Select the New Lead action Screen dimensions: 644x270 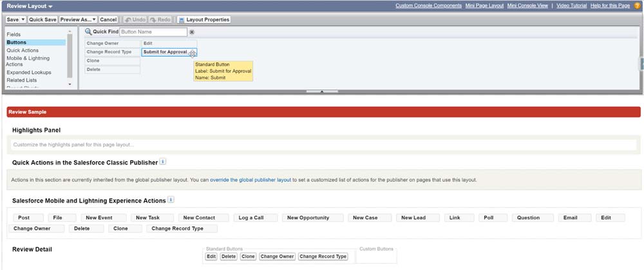click(418, 218)
